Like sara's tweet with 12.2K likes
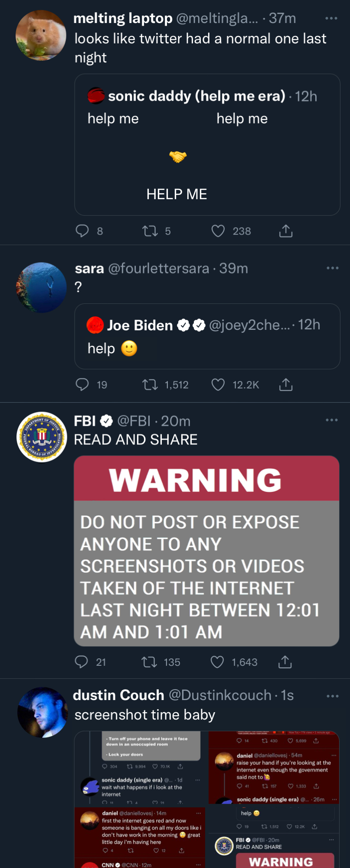Screen dimensions: 350x868 (218, 385)
